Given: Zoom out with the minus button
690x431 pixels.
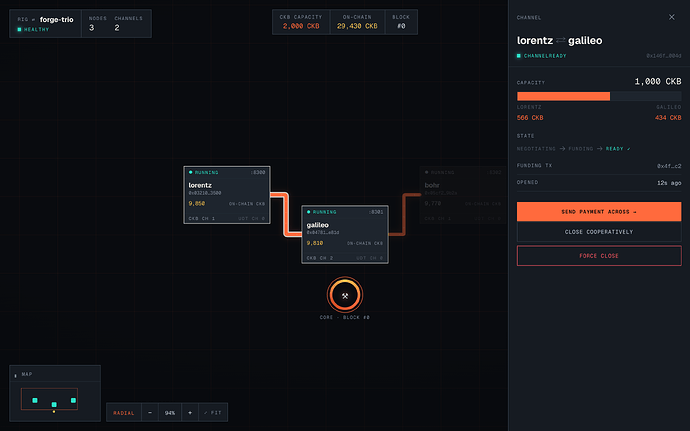Looking at the screenshot, I should pos(150,413).
